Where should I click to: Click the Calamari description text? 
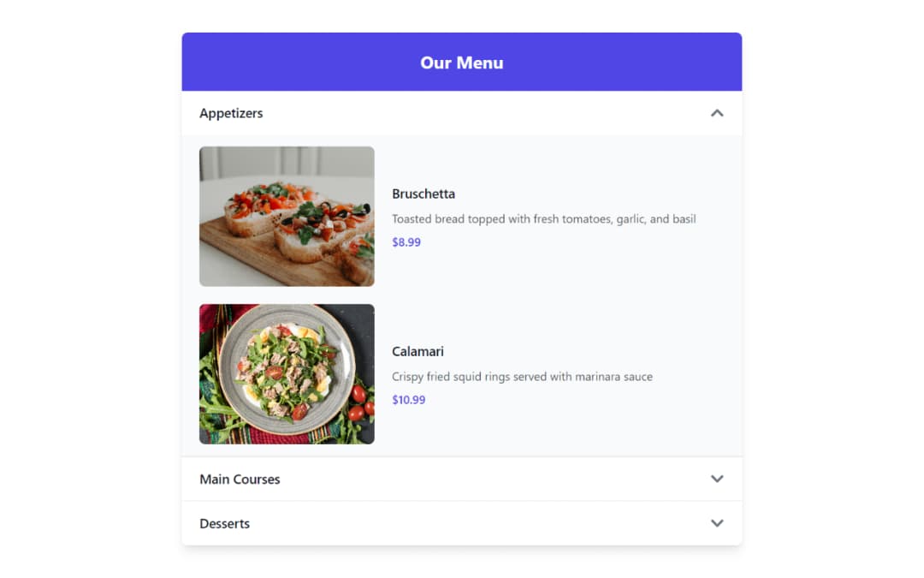[x=522, y=377]
